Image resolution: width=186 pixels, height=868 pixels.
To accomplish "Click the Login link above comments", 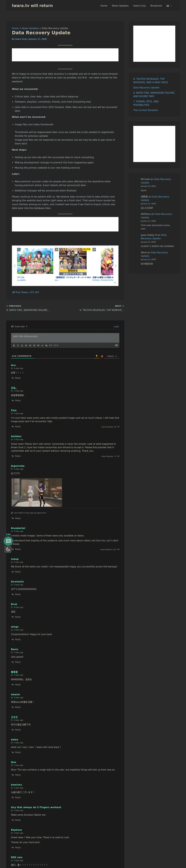I will click(116, 327).
